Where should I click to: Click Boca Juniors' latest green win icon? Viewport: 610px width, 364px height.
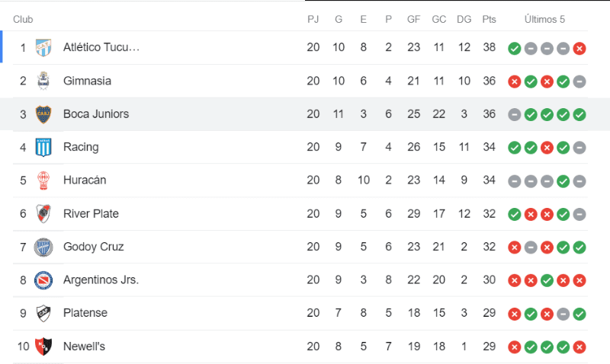pos(579,114)
